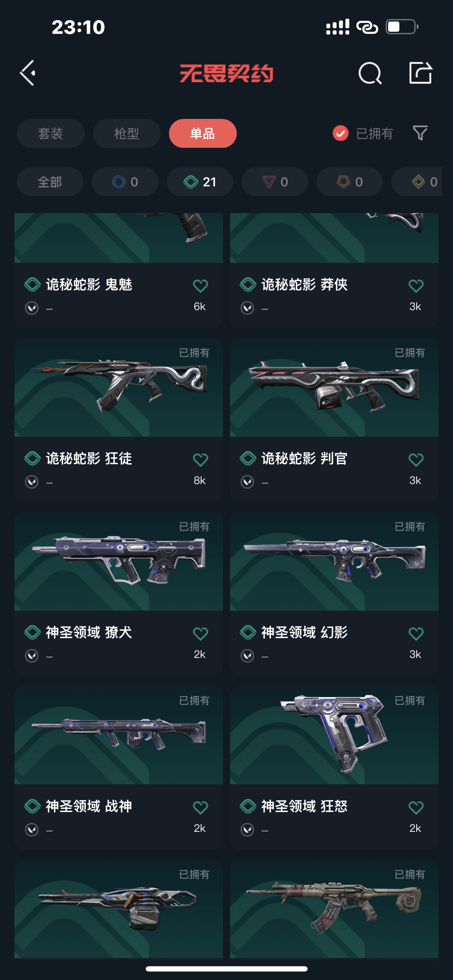The height and width of the screenshot is (980, 453).
Task: Go back using the top-left arrow
Action: point(28,73)
